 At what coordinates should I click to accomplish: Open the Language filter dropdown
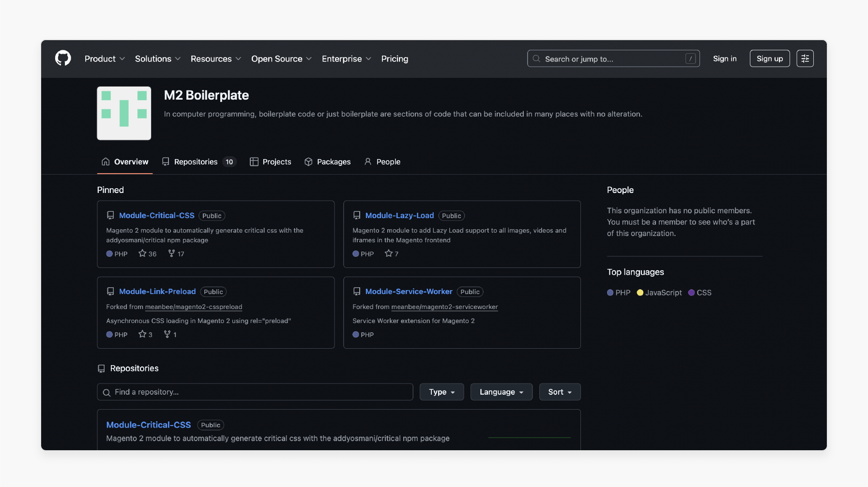[502, 392]
